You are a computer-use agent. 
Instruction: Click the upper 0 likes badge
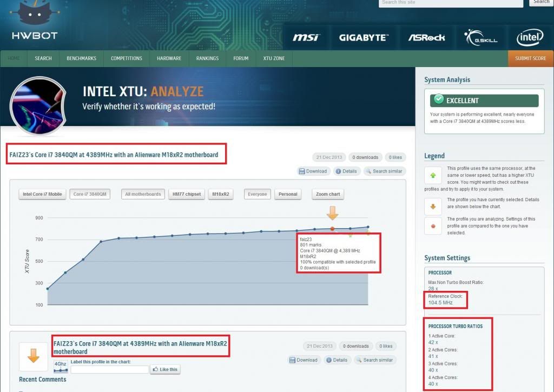[x=395, y=157]
